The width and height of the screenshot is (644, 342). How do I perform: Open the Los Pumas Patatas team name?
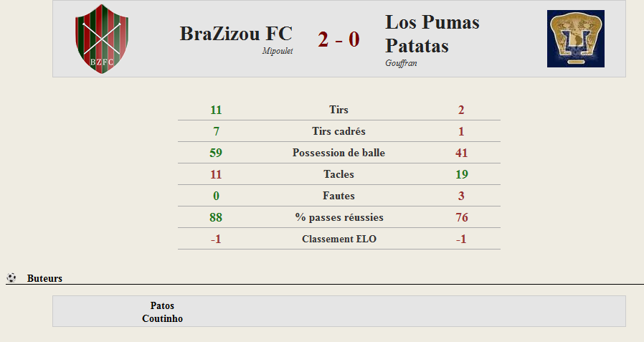tap(432, 34)
